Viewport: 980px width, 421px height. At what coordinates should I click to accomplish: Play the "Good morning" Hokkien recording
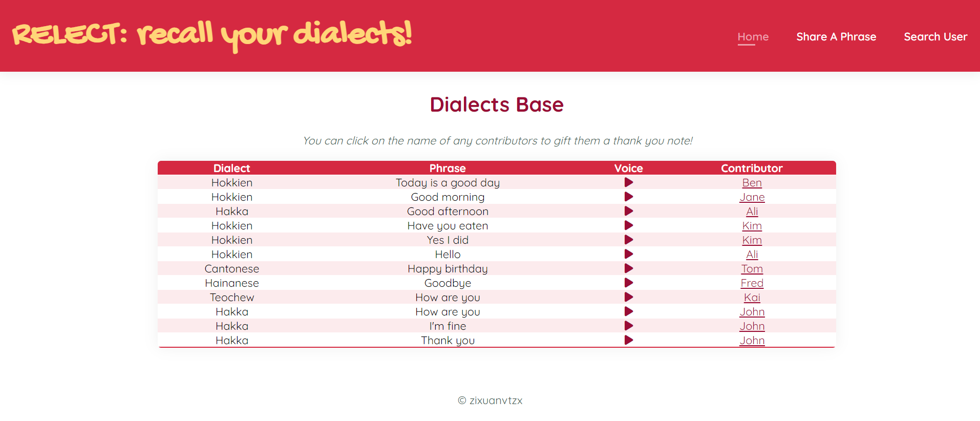coord(629,197)
